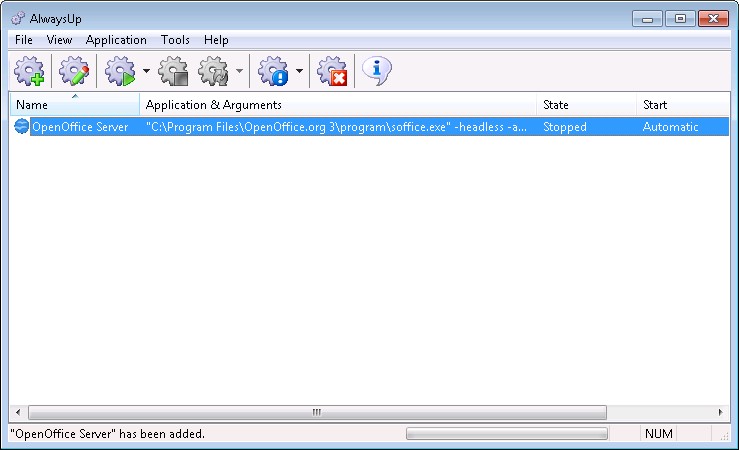Open the Application menu
Viewport: 739px width, 450px height.
pos(116,40)
